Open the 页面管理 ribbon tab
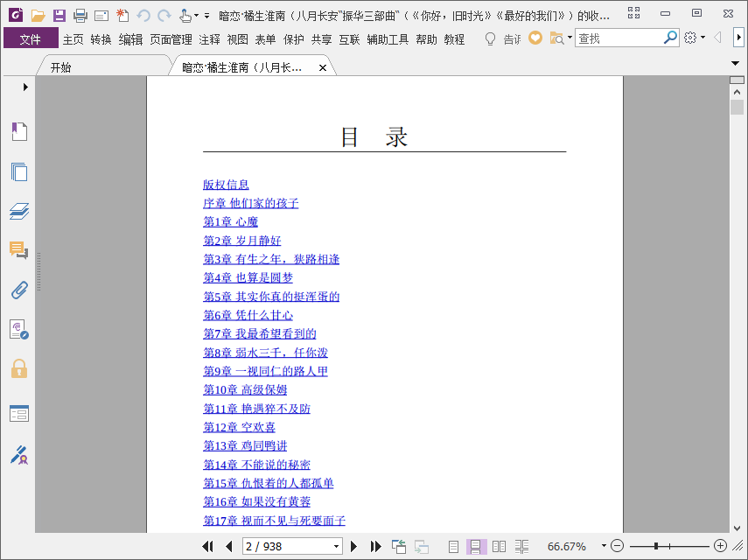Screen dimensions: 748x560 171,39
